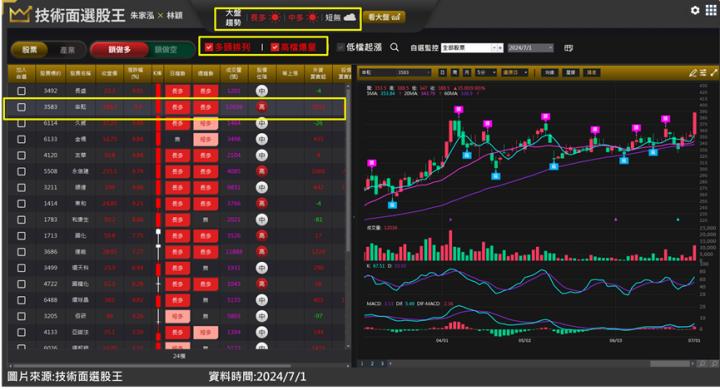The image size is (720, 390).
Task: Click the last of the three chart text buttons
Action: pyautogui.click(x=592, y=73)
